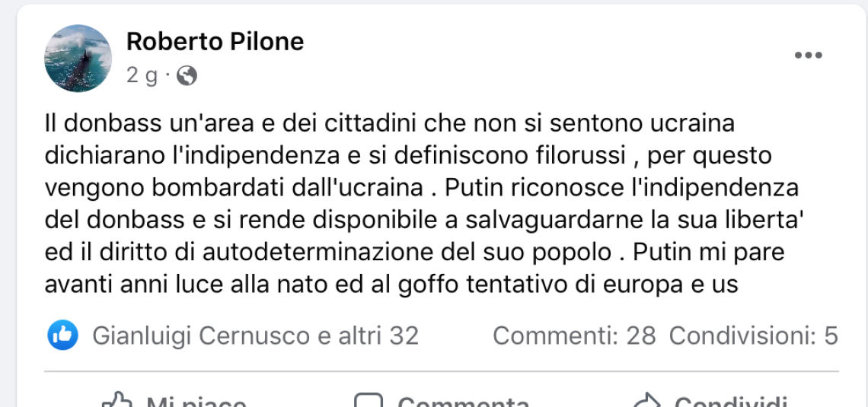Image resolution: width=868 pixels, height=407 pixels.
Task: Click the post line starting 'ed il diritto'
Action: pos(414,252)
